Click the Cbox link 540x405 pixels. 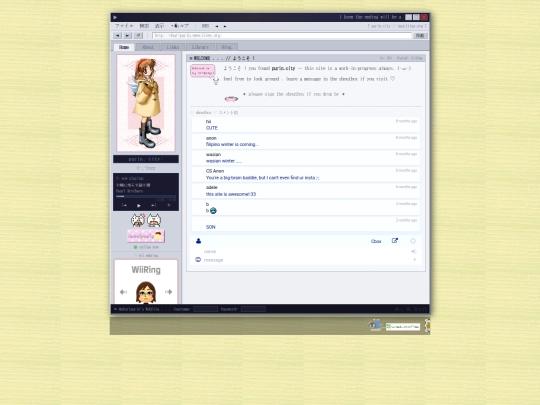coord(376,241)
